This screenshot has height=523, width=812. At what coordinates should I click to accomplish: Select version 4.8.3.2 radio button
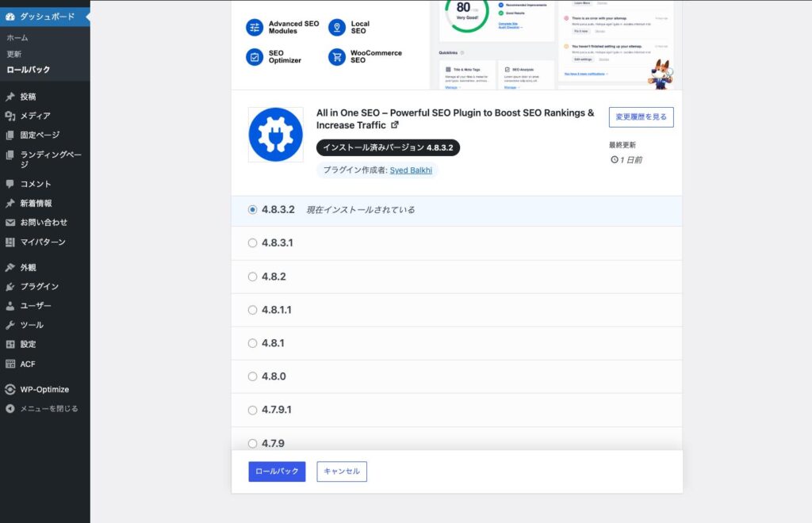[x=252, y=209]
